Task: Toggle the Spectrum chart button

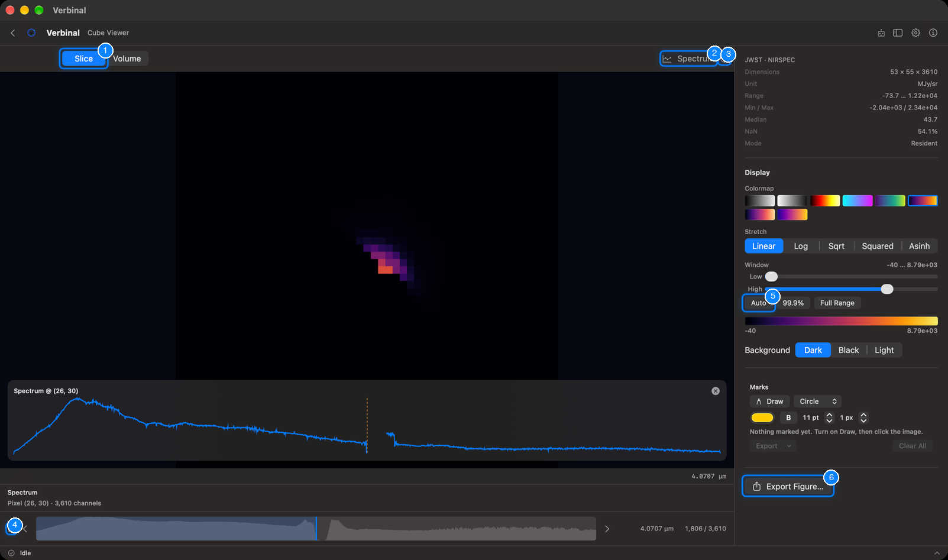Action: (688, 59)
